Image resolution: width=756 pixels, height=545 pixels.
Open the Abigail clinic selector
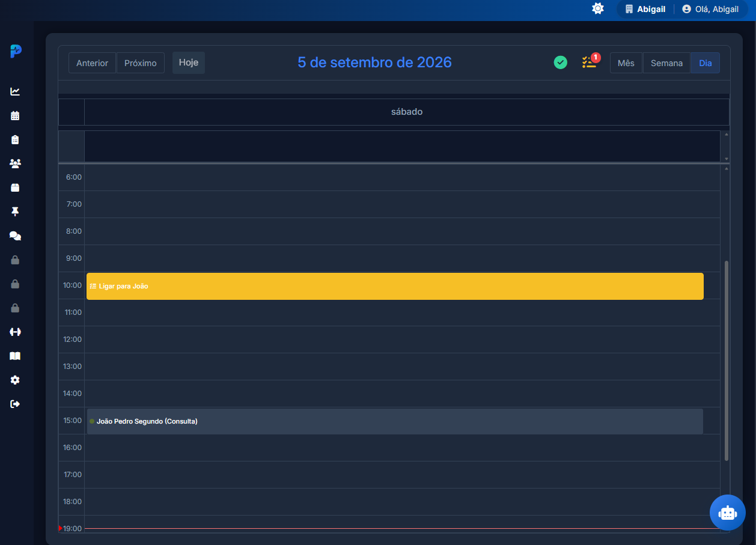645,9
